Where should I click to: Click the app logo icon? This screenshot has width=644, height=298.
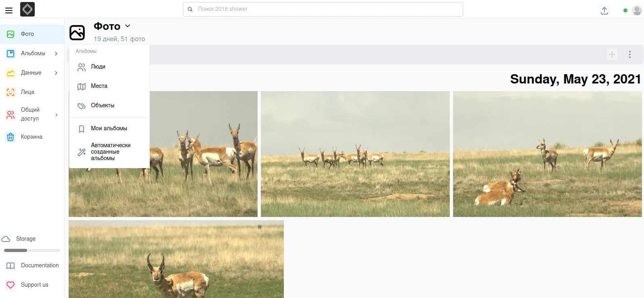pyautogui.click(x=27, y=9)
